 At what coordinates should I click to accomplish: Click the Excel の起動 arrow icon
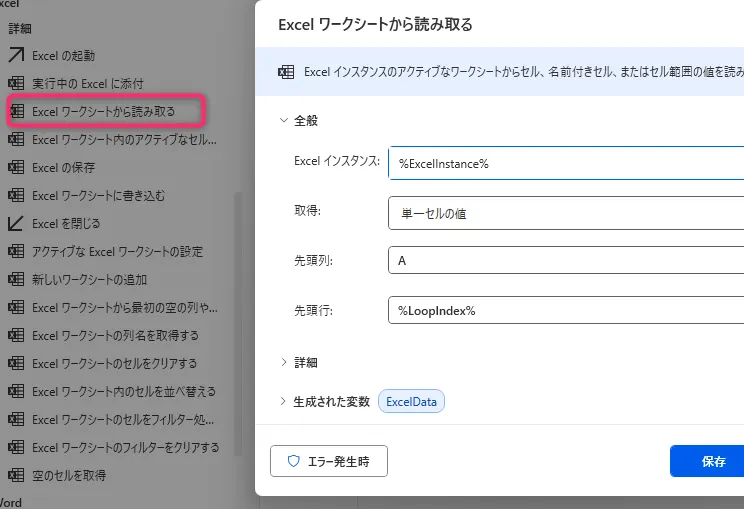(x=16, y=55)
